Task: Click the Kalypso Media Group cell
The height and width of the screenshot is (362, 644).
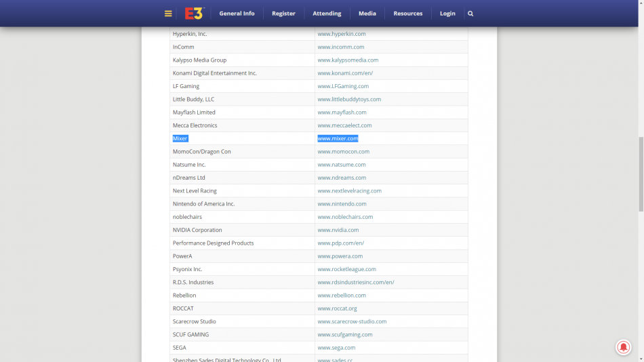Action: [242, 60]
